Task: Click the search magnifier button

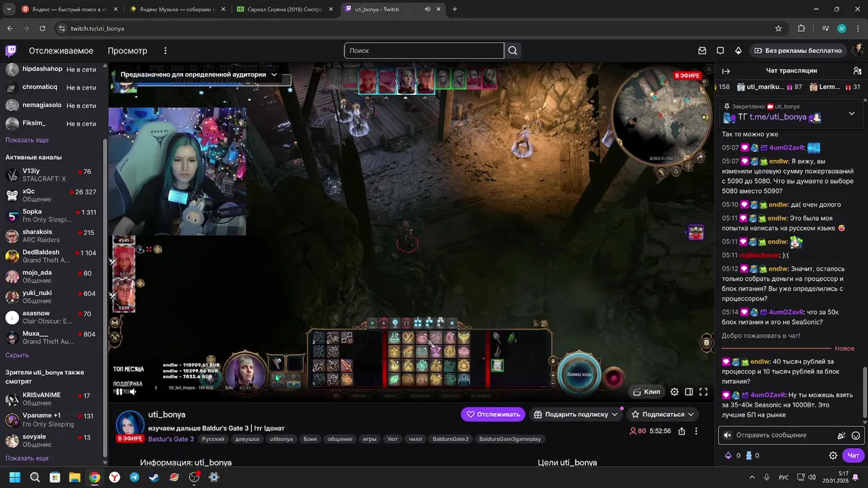Action: pyautogui.click(x=513, y=51)
